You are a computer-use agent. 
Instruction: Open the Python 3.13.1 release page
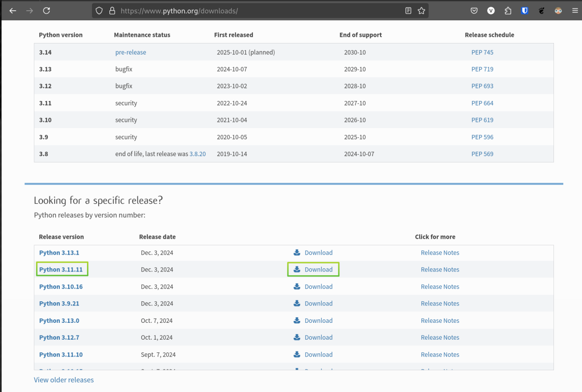pos(59,252)
